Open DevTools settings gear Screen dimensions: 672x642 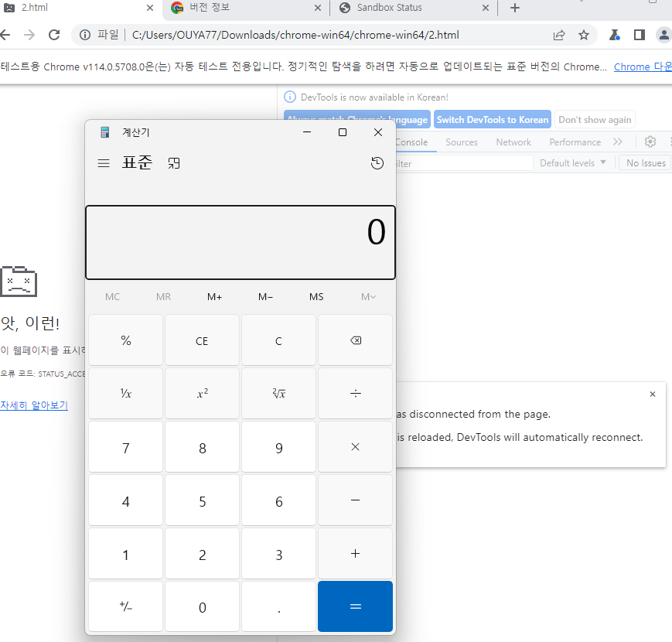click(x=650, y=142)
